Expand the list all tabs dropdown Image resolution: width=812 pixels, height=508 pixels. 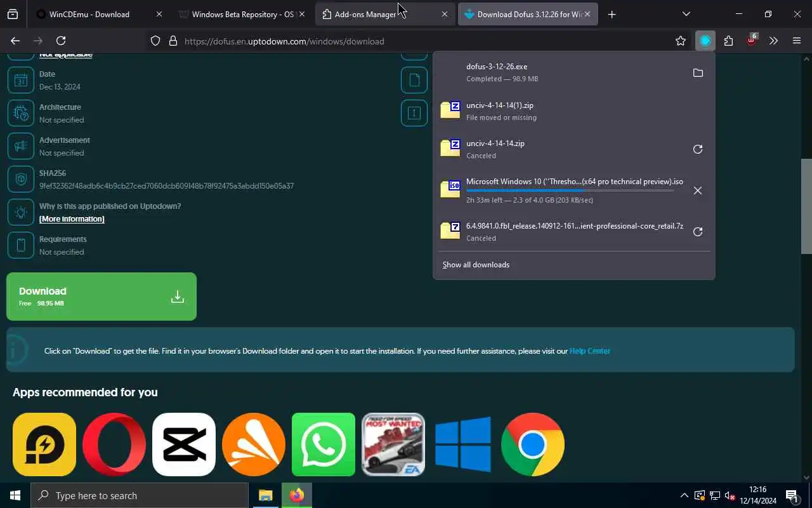point(686,14)
